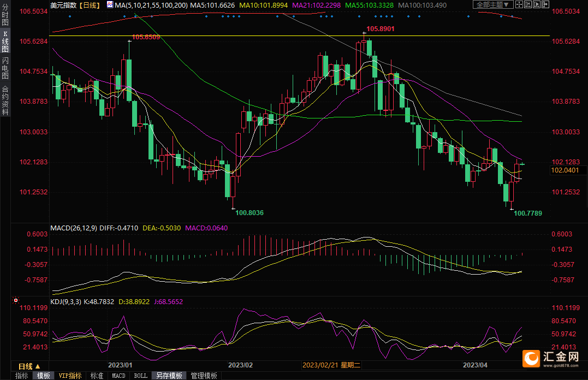Click the MA10:101.8994 value
588x380 pixels.
click(x=264, y=5)
